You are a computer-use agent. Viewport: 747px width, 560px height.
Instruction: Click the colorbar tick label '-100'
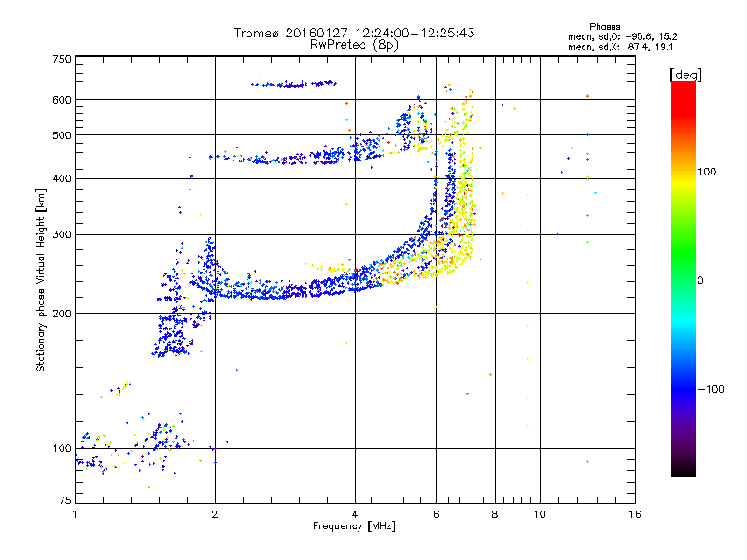pos(712,389)
